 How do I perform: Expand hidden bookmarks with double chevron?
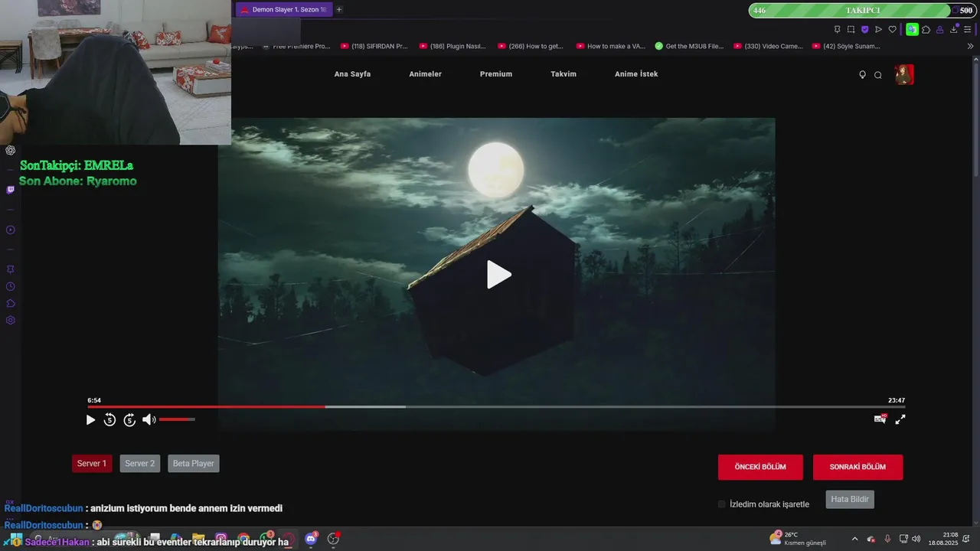[971, 46]
